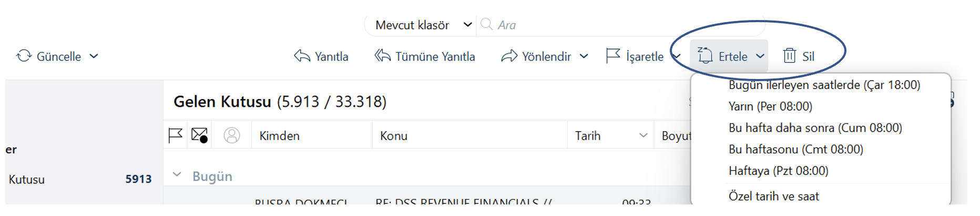This screenshot has width=980, height=216.
Task: Choose Özel tarih ve saat
Action: point(773,197)
